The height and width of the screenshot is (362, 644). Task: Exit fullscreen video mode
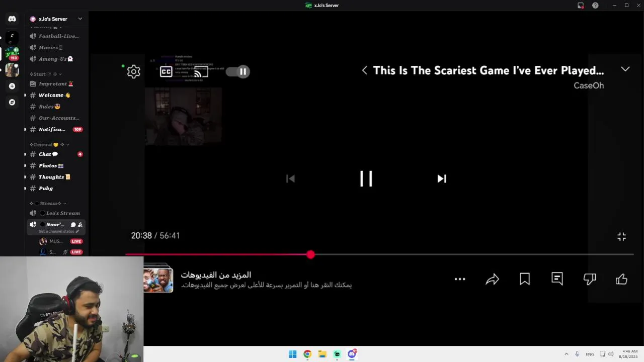(x=622, y=237)
